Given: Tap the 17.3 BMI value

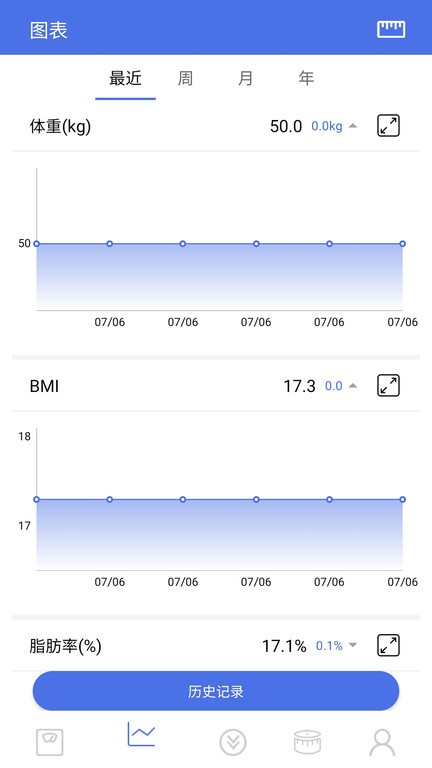Looking at the screenshot, I should point(299,386).
